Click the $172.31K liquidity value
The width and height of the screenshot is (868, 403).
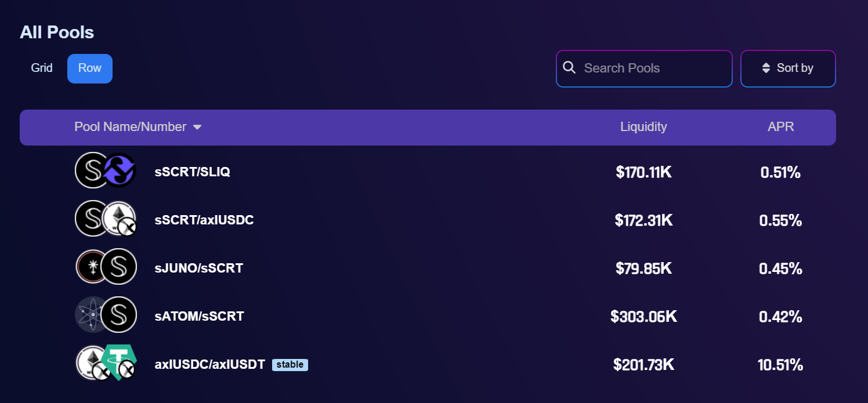644,220
